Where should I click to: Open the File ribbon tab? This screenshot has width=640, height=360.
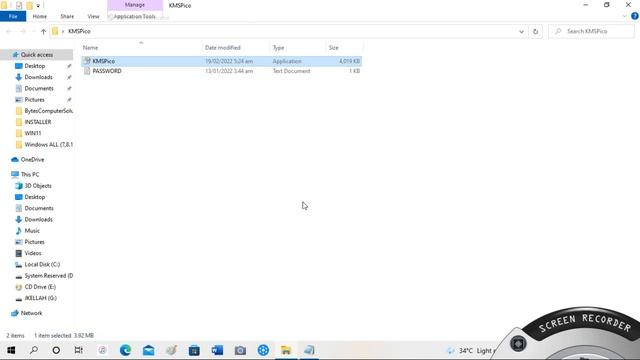(x=13, y=16)
